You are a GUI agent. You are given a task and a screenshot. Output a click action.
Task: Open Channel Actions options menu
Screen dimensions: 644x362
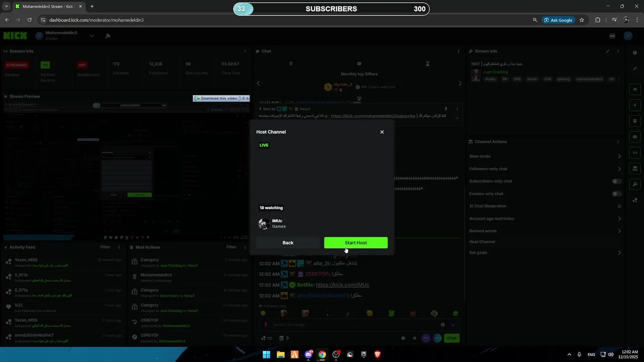tap(618, 142)
